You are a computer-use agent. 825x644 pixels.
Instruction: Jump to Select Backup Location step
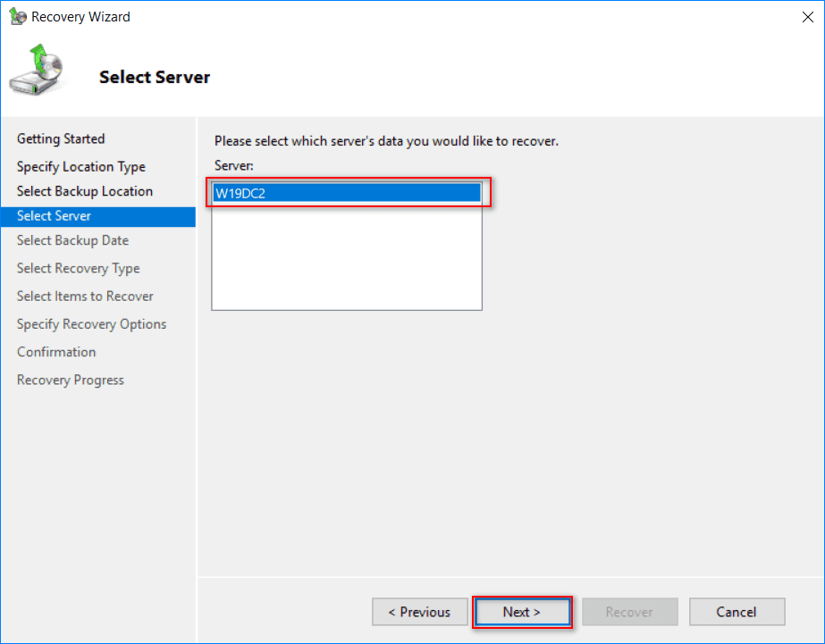point(85,191)
